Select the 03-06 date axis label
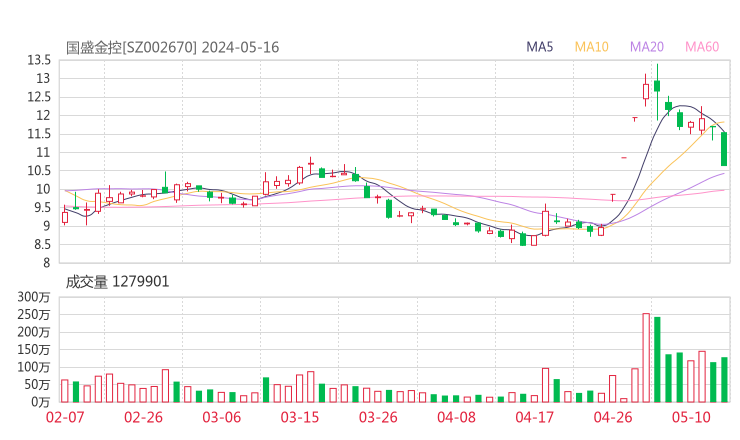Viewport: 740px width, 440px height. 222,417
